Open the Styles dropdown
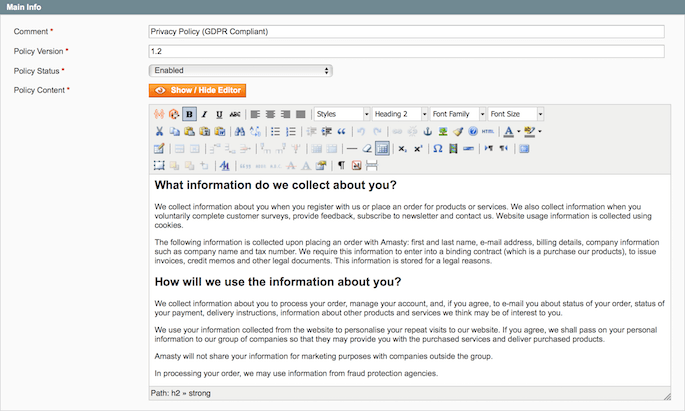This screenshot has width=685, height=411. coord(341,114)
